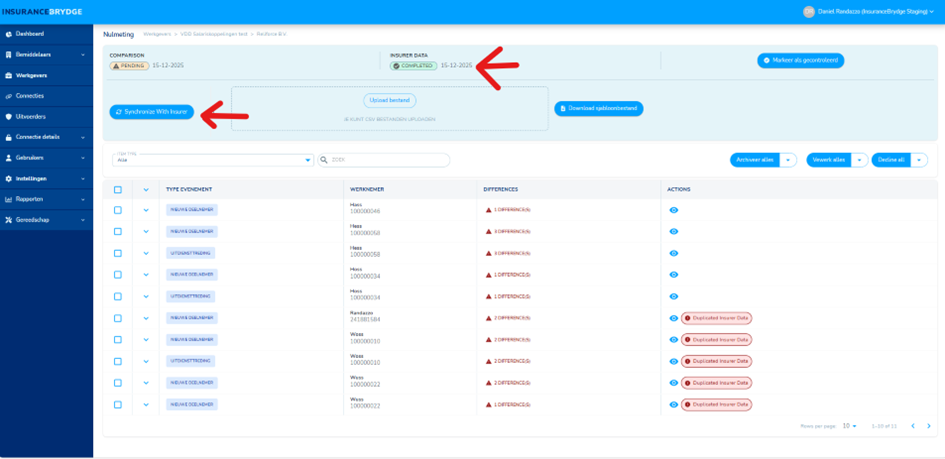The height and width of the screenshot is (459, 945).
Task: Open Uitvoerders in the sidebar
Action: coord(46,116)
